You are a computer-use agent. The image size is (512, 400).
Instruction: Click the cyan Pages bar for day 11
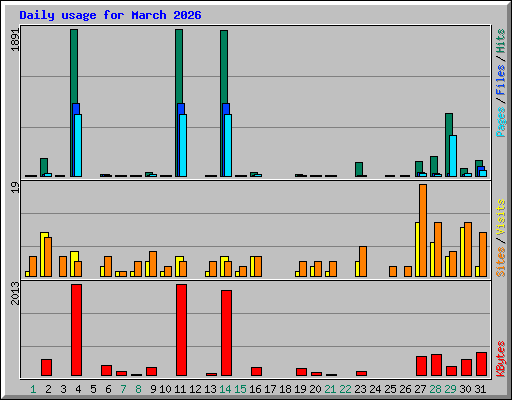pyautogui.click(x=183, y=145)
